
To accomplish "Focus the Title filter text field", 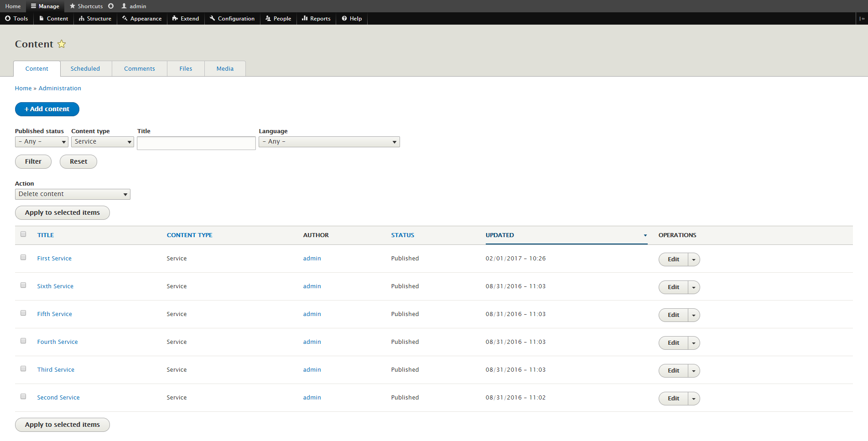I will [x=196, y=143].
